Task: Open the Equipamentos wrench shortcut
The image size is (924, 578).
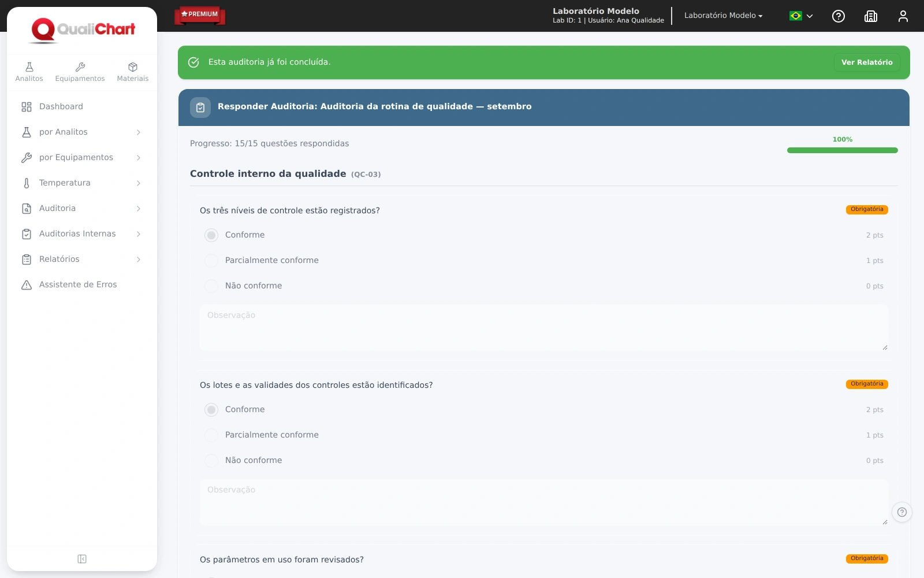Action: pyautogui.click(x=80, y=67)
